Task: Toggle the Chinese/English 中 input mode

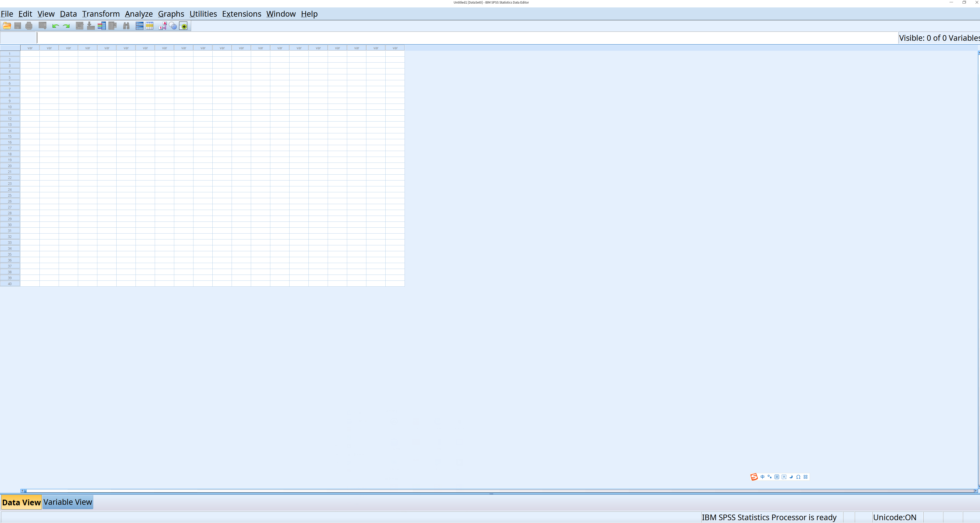Action: point(762,477)
